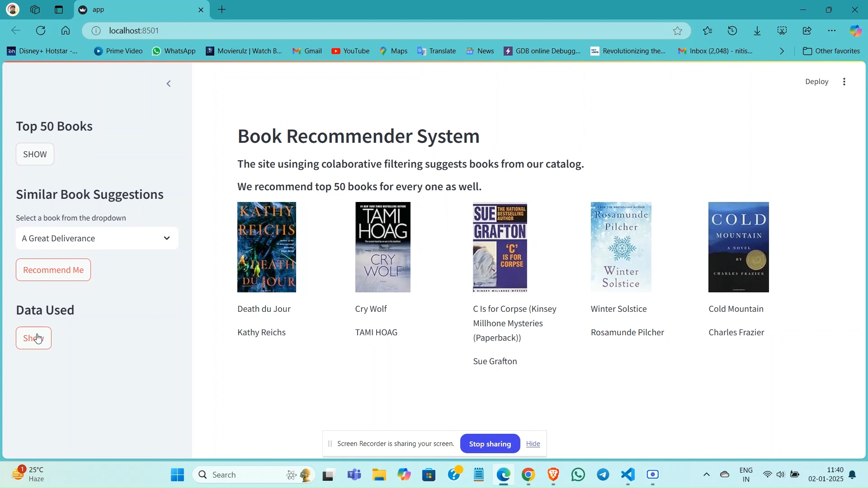Screen dimensions: 868x488
Task: Open WhatsApp from the taskbar
Action: point(579,475)
